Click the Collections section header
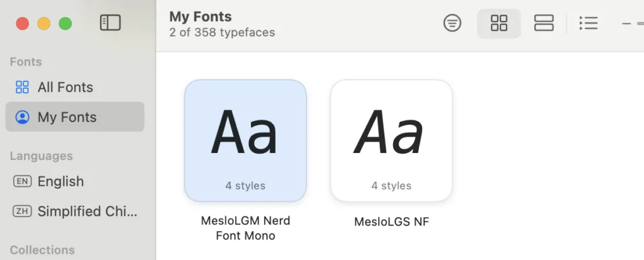 coord(42,250)
